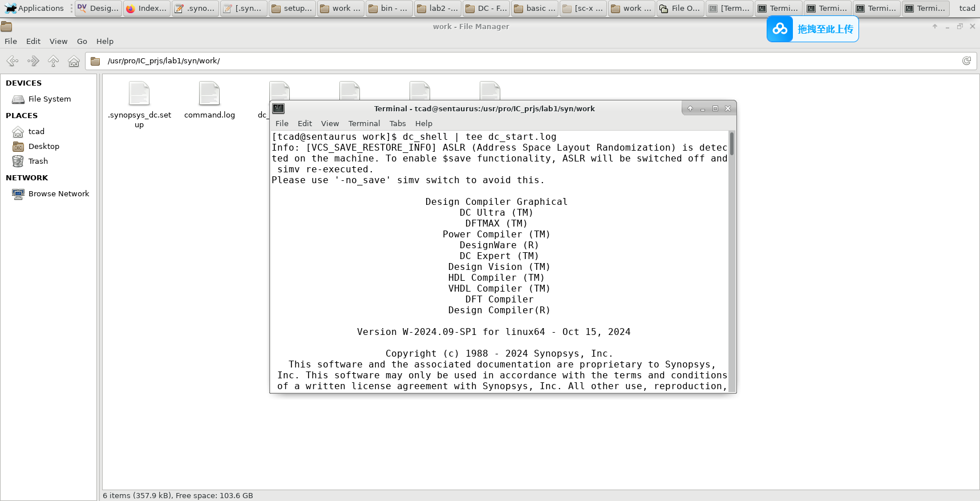Switch to [.syn... editor taskbar window
Image resolution: width=980 pixels, height=501 pixels.
coord(244,8)
